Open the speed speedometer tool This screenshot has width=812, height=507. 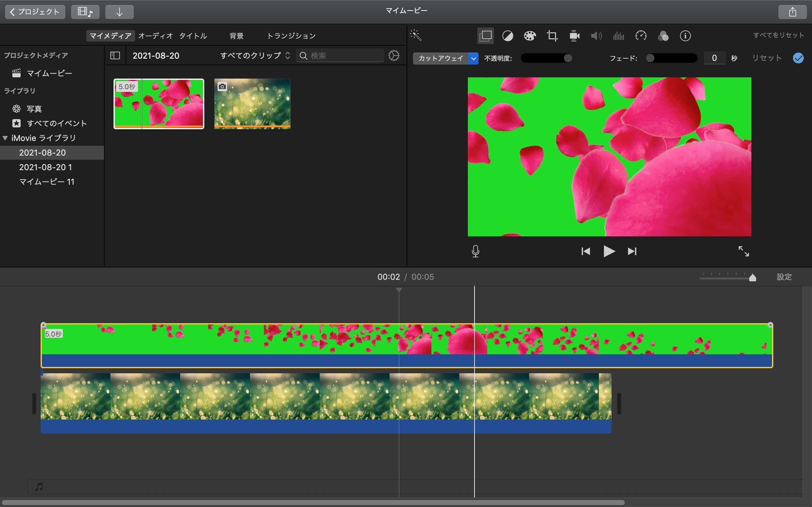(x=640, y=36)
